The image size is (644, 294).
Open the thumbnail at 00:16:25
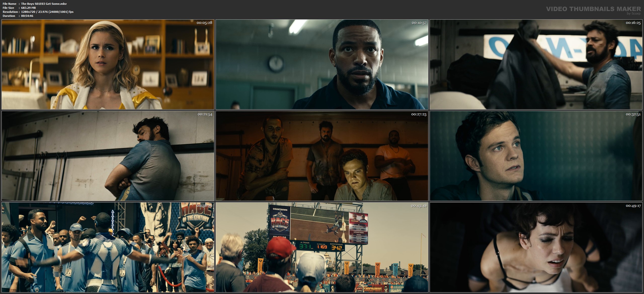click(536, 64)
